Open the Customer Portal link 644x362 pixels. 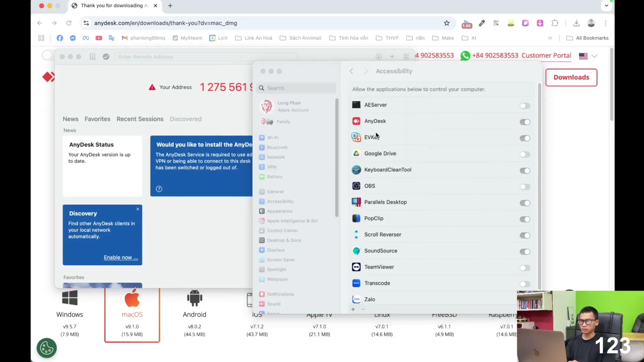pos(546,56)
